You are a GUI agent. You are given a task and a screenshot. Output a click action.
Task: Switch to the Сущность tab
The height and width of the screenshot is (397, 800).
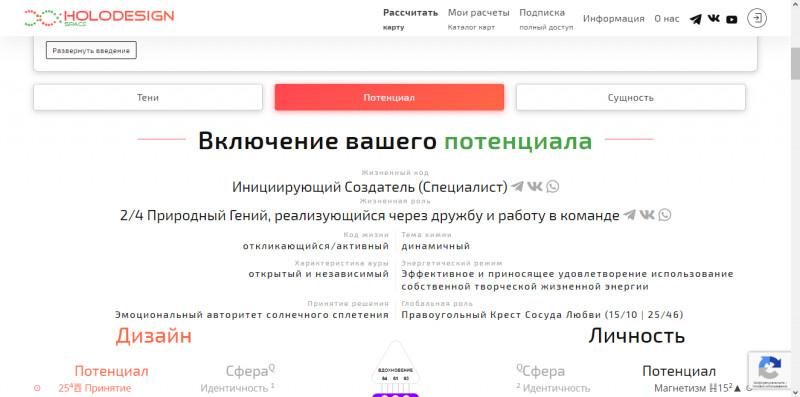click(631, 97)
